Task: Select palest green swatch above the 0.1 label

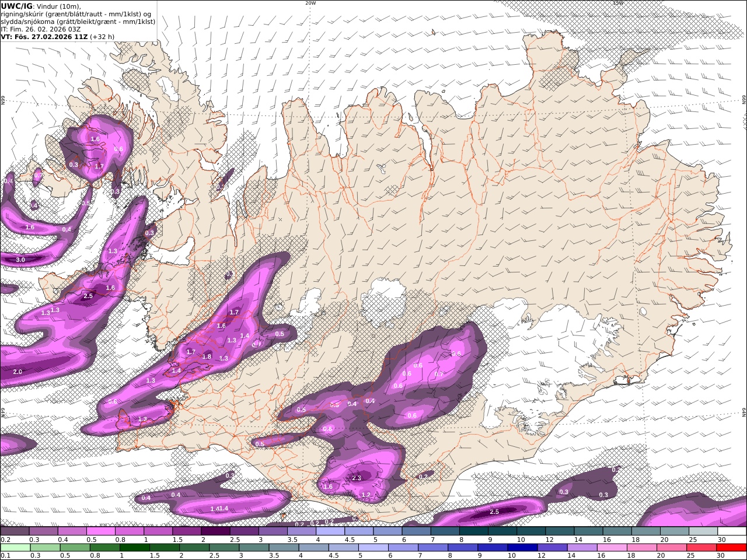Action: [x=15, y=547]
